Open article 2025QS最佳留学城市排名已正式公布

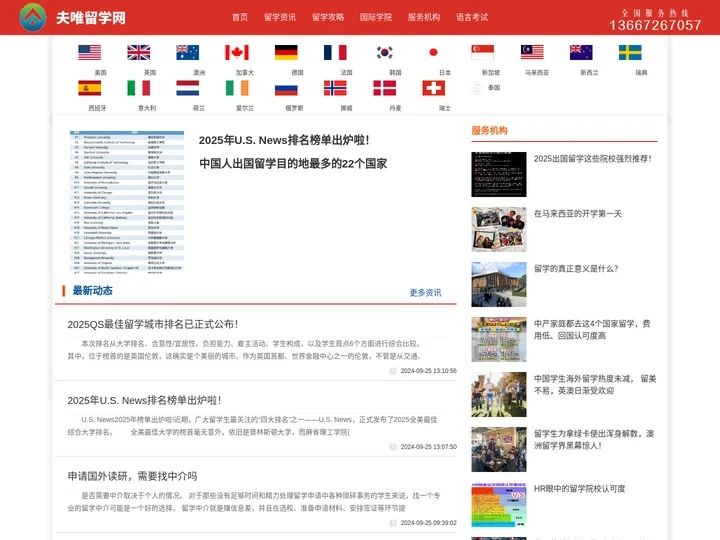point(153,324)
